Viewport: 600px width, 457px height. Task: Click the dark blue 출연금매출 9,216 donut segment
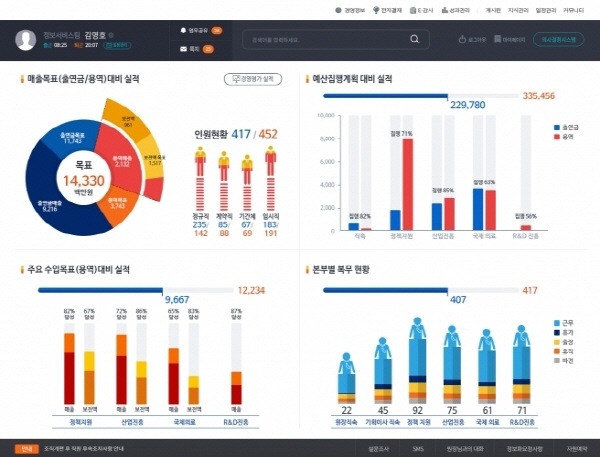48,207
